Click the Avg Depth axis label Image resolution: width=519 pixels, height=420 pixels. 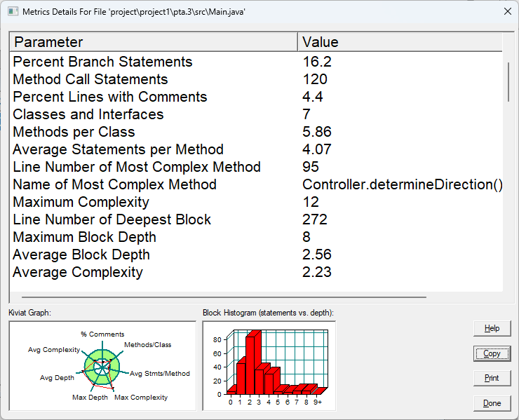(57, 378)
